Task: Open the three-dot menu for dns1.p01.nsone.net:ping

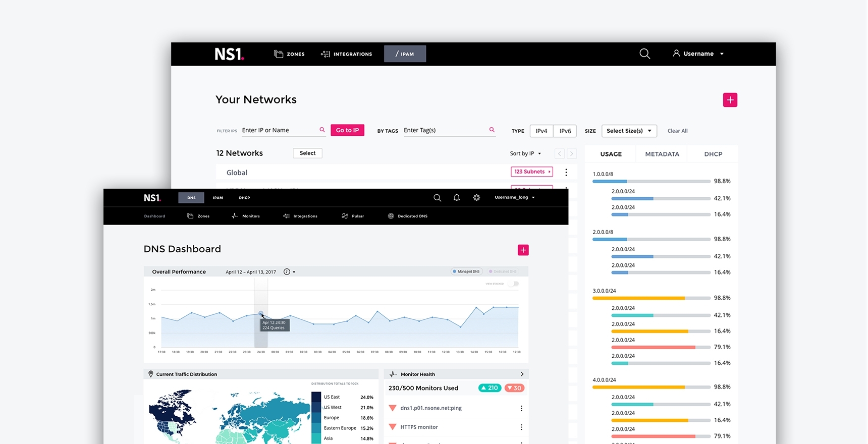Action: coord(521,408)
